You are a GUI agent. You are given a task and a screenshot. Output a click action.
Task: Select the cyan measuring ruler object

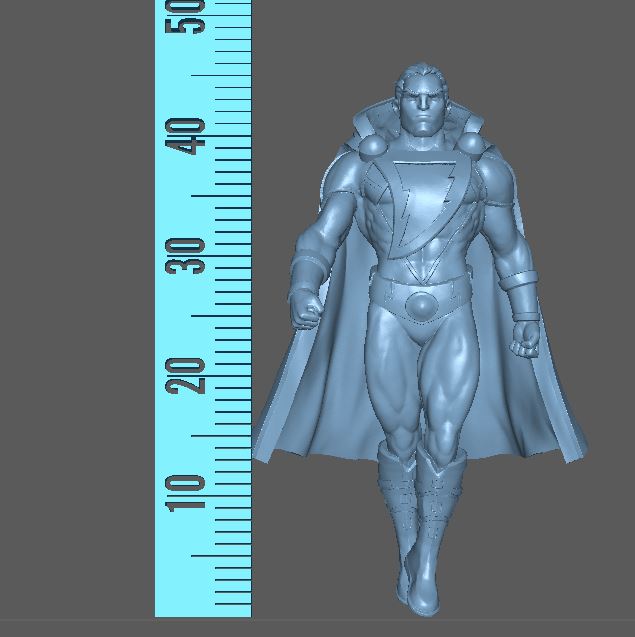tap(203, 309)
